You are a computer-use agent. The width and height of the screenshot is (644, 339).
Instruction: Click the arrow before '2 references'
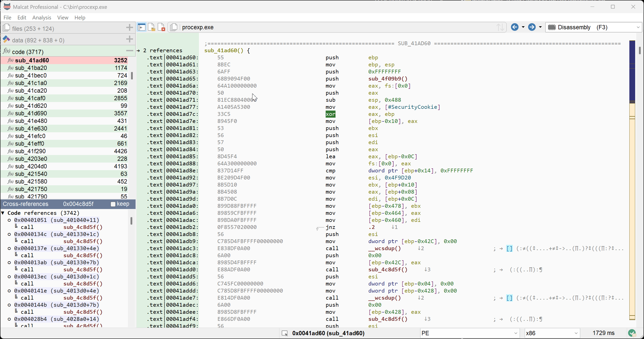pos(138,50)
